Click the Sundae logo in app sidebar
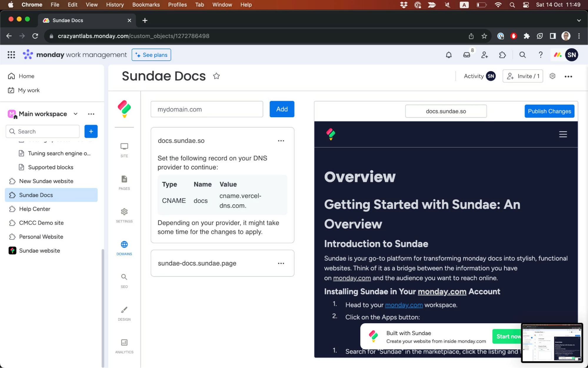Screen dimensions: 588x368 [x=124, y=109]
